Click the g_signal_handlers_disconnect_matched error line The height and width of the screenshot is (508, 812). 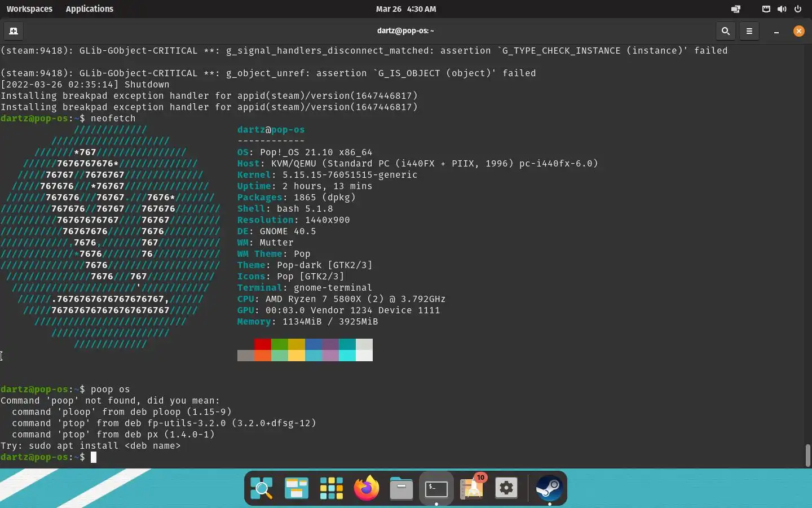point(364,51)
